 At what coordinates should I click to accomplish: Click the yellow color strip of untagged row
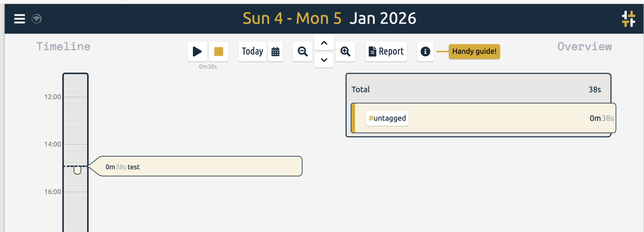coord(353,118)
